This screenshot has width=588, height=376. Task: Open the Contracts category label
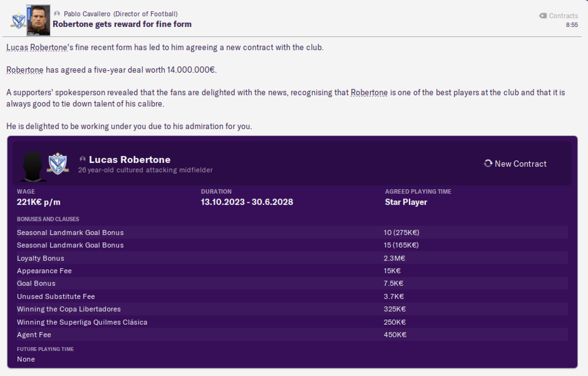(563, 16)
